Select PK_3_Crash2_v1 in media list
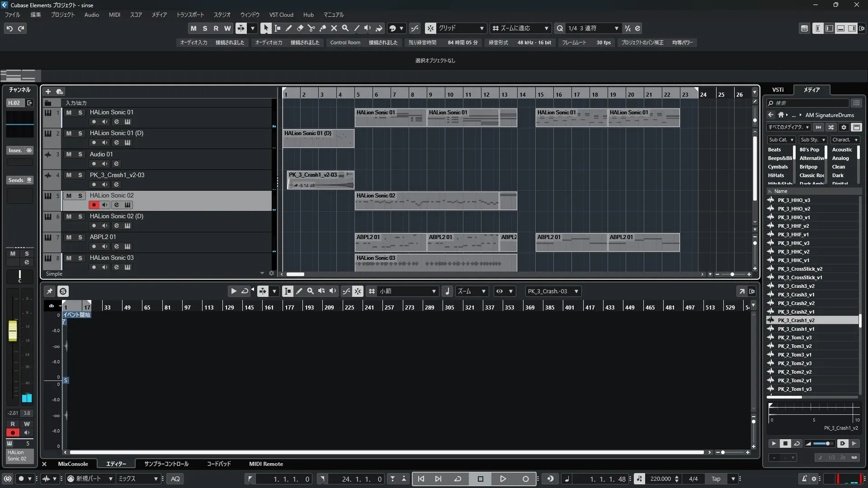Image resolution: width=868 pixels, height=488 pixels. click(796, 312)
